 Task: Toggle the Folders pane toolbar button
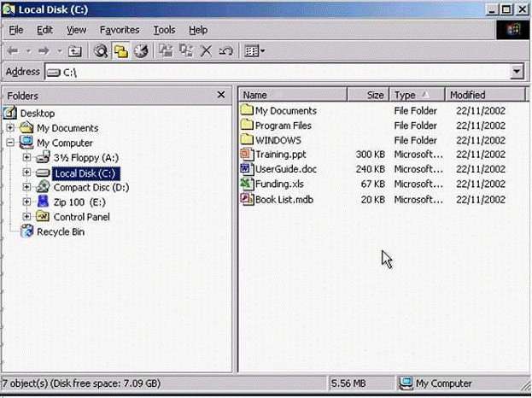pos(120,51)
